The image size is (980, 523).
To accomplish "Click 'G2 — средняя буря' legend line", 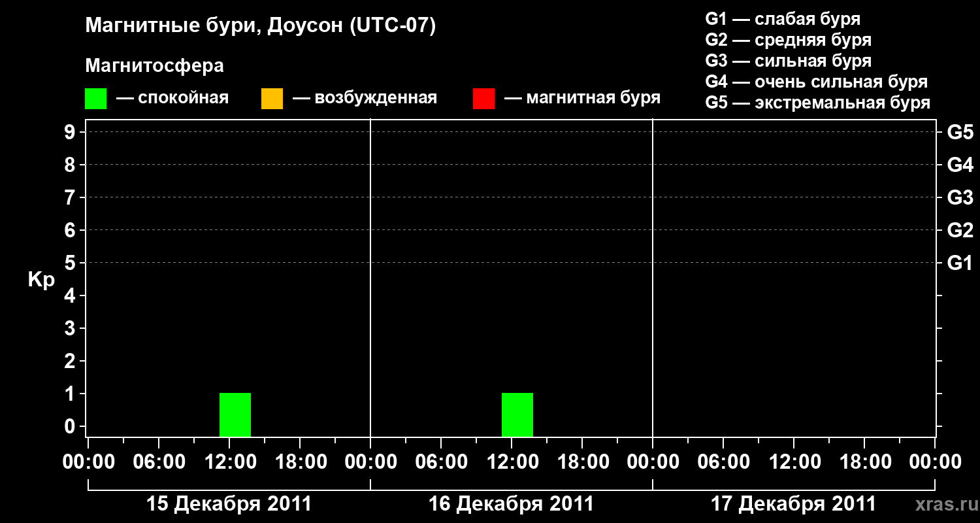I will coord(788,40).
